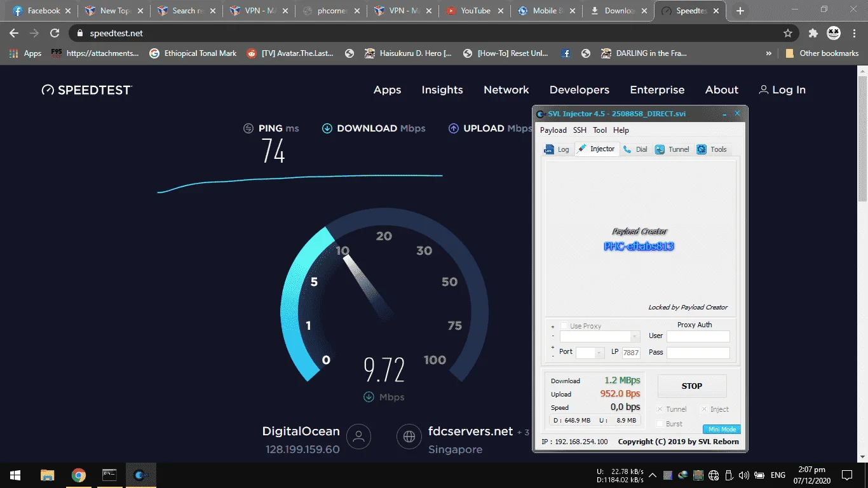
Task: Switch to the Tunnel tab
Action: (x=672, y=149)
